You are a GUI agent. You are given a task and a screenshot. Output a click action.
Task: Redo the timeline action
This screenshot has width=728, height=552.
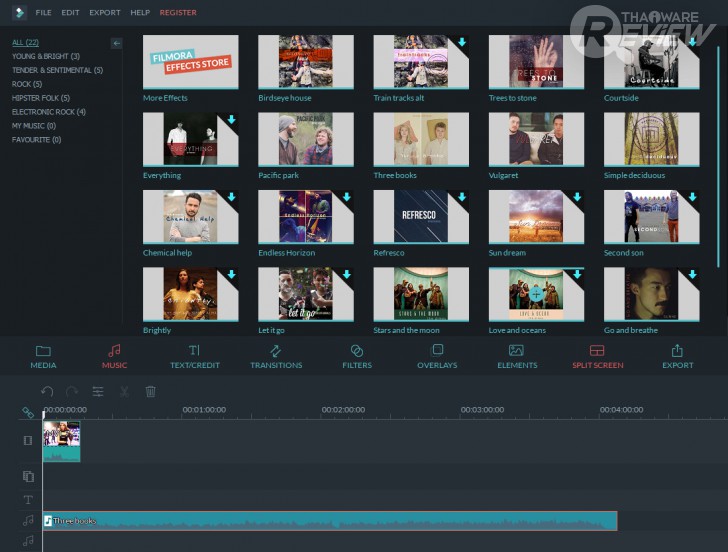click(72, 391)
